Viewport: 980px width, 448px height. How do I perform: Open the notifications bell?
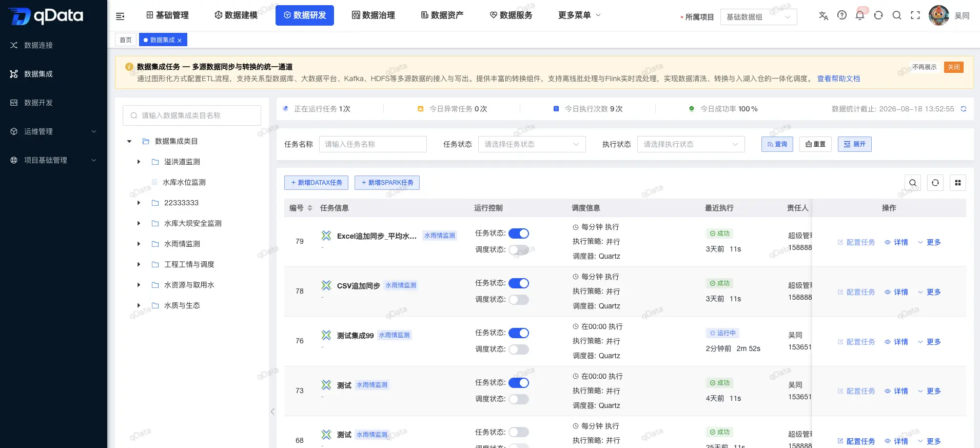pyautogui.click(x=860, y=15)
